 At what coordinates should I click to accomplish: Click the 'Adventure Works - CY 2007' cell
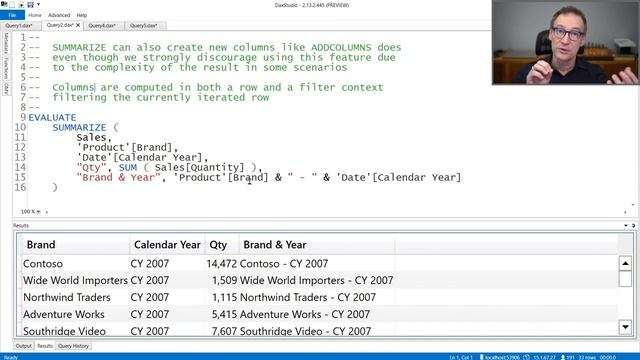[317, 314]
